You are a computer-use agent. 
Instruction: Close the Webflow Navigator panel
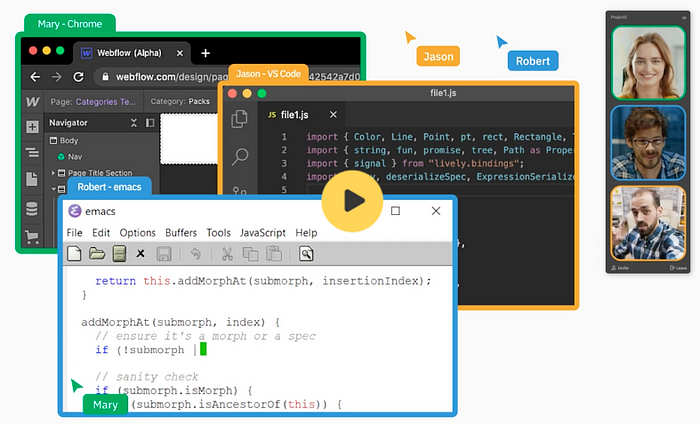[133, 123]
